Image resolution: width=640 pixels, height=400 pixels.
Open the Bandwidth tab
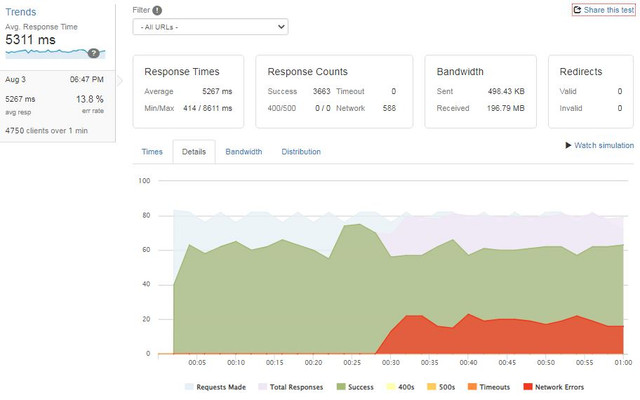[244, 152]
